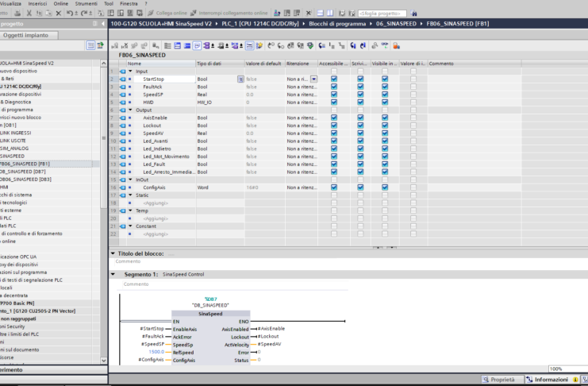Click the Sfoglia progetto search field

pyautogui.click(x=382, y=14)
